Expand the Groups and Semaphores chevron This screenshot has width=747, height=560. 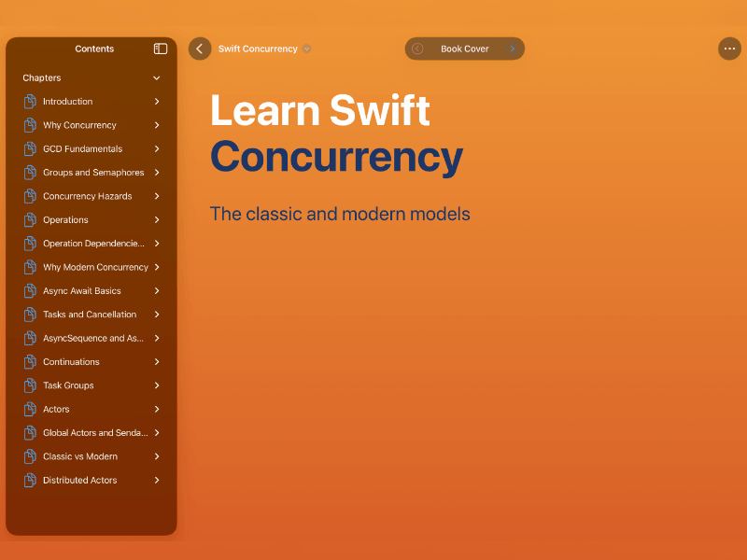157,173
